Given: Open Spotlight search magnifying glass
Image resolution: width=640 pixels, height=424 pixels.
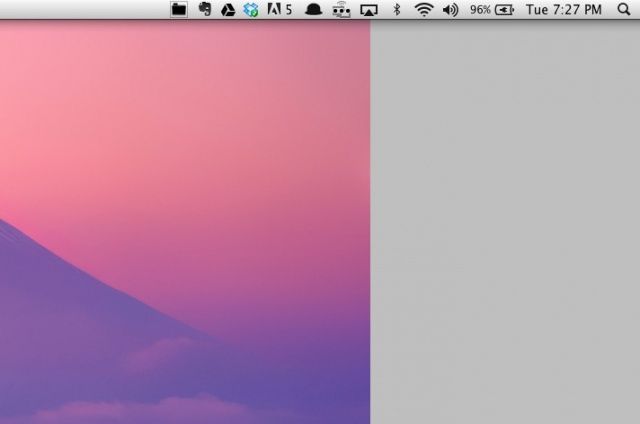Looking at the screenshot, I should click(624, 9).
